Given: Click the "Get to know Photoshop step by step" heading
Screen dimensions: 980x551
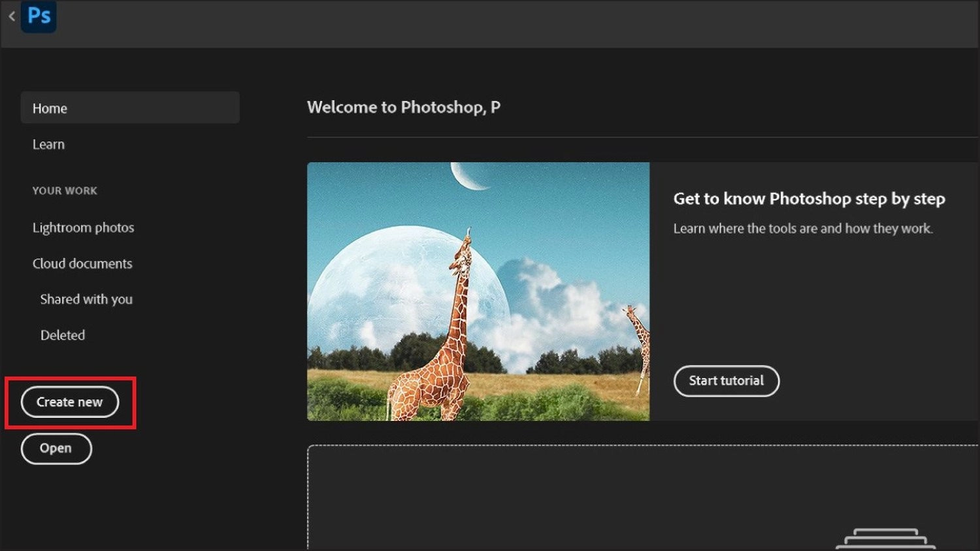Looking at the screenshot, I should (x=809, y=199).
